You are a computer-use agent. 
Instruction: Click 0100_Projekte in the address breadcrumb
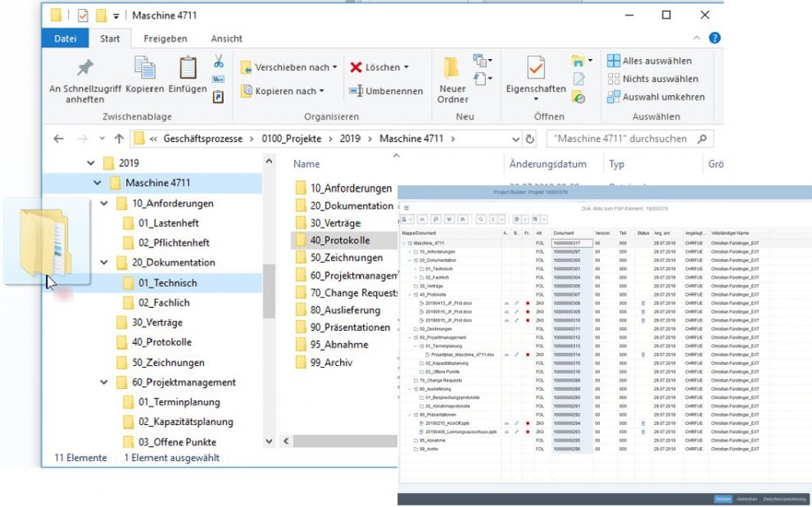click(x=292, y=138)
